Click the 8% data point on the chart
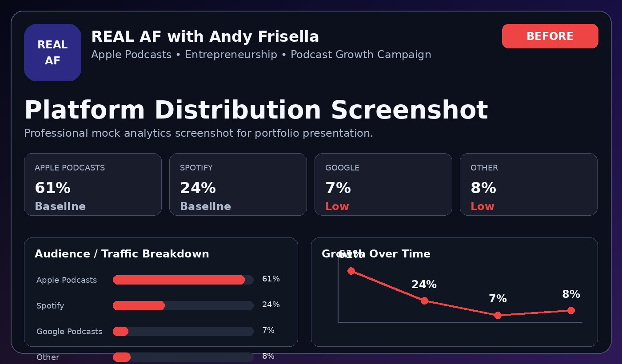This screenshot has width=622, height=364. (571, 310)
